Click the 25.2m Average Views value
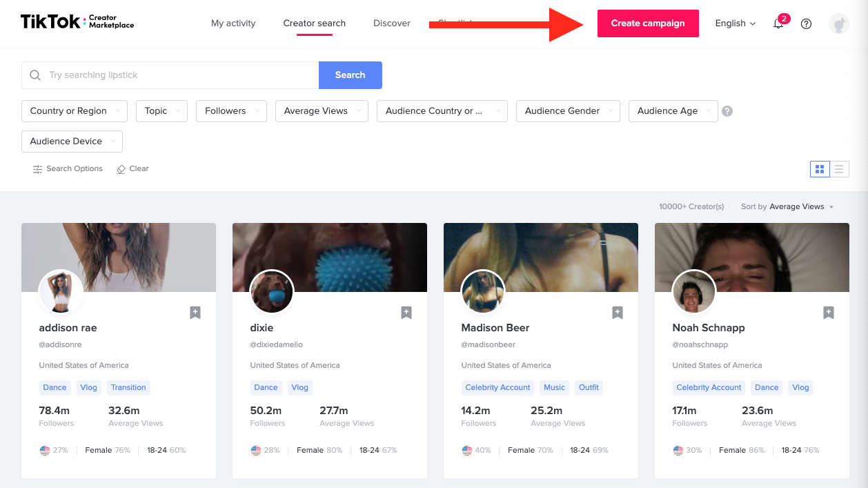 coord(546,411)
